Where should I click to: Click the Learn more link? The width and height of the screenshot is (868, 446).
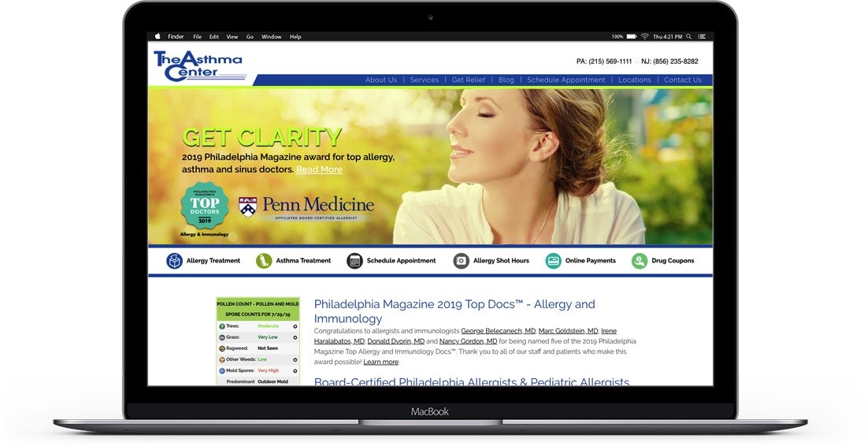click(380, 362)
